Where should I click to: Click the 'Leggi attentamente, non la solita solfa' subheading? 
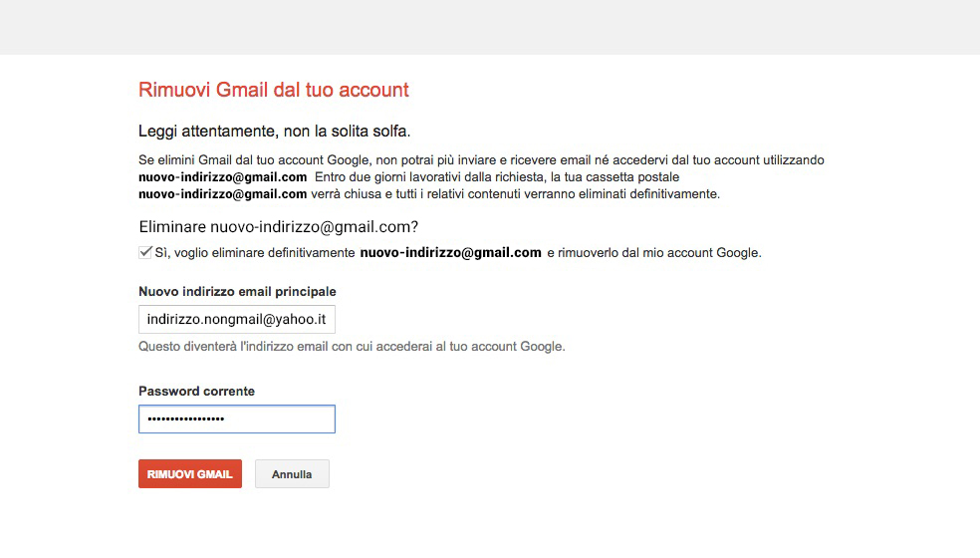pos(274,132)
